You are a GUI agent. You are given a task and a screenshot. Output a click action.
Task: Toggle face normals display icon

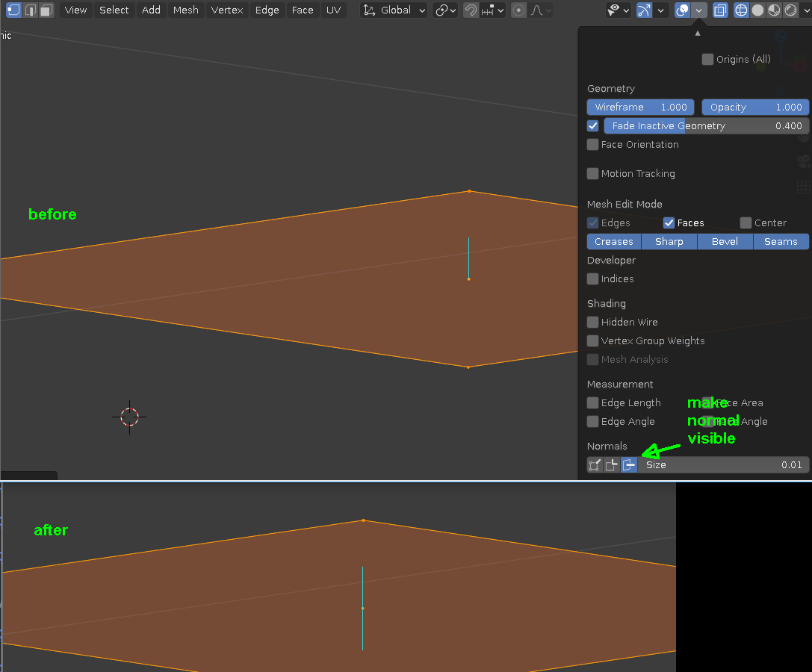[x=629, y=465]
